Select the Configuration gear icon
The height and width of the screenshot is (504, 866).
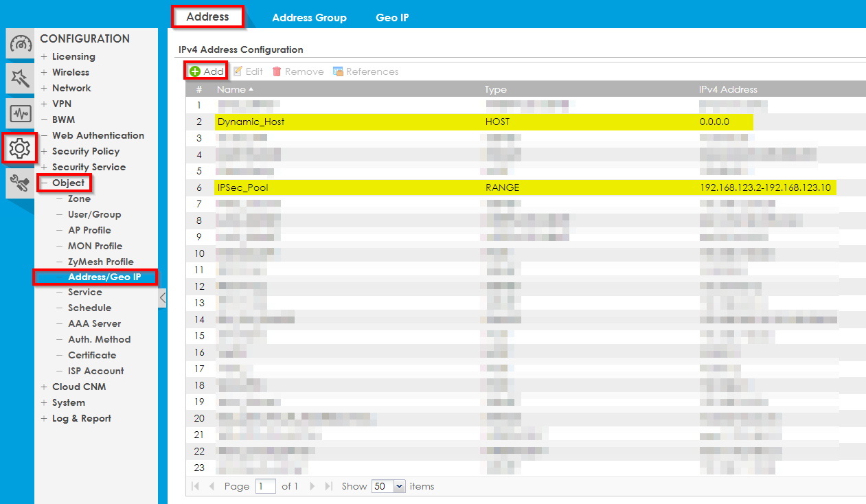(20, 148)
